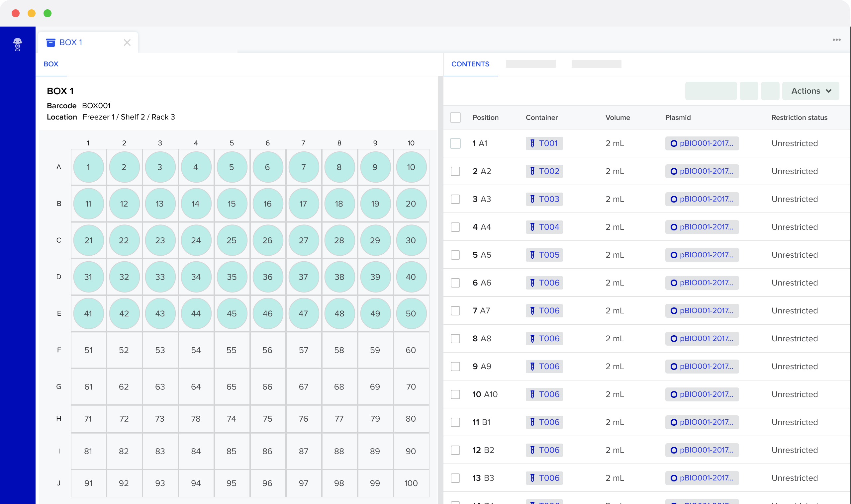851x504 pixels.
Task: Click plasmid circle icon in row A8
Action: pos(674,339)
